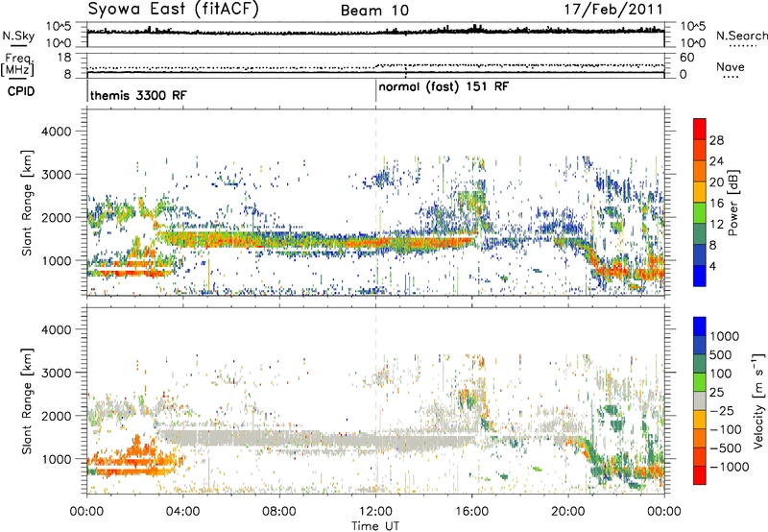Pick the light green 25–100 Velocity color segment
This screenshot has height=532, width=768.
pos(700,382)
